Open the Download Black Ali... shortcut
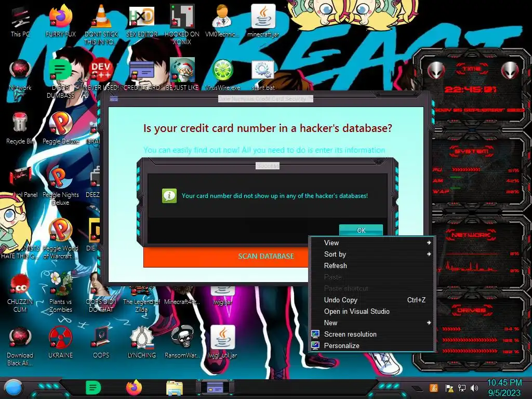The width and height of the screenshot is (532, 399). pos(20,346)
